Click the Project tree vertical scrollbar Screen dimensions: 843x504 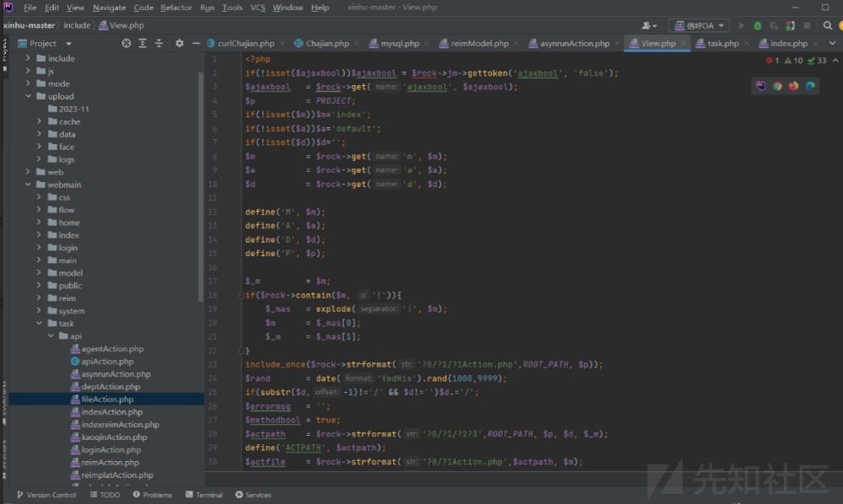point(201,185)
